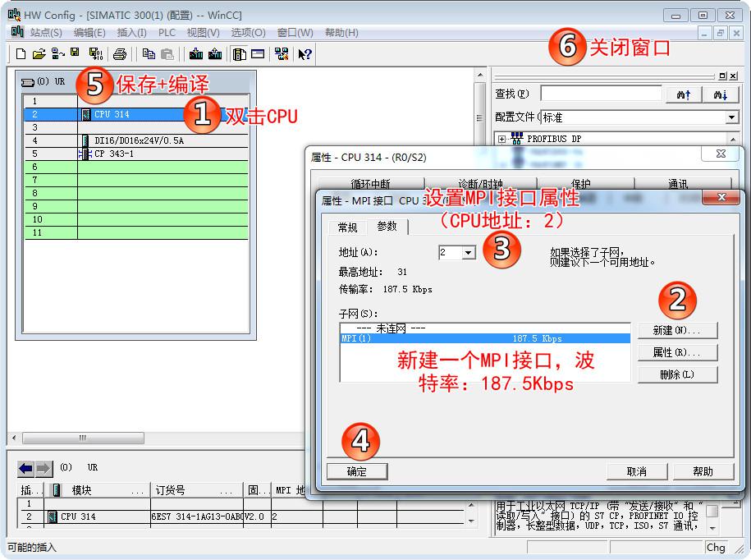Click the 删除(L) subnet button

tap(677, 374)
